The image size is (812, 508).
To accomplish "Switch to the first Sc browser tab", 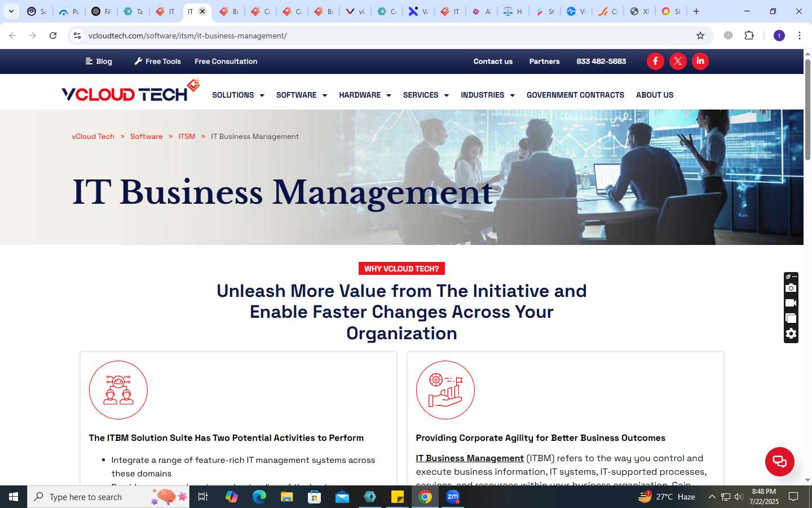I will pyautogui.click(x=37, y=11).
